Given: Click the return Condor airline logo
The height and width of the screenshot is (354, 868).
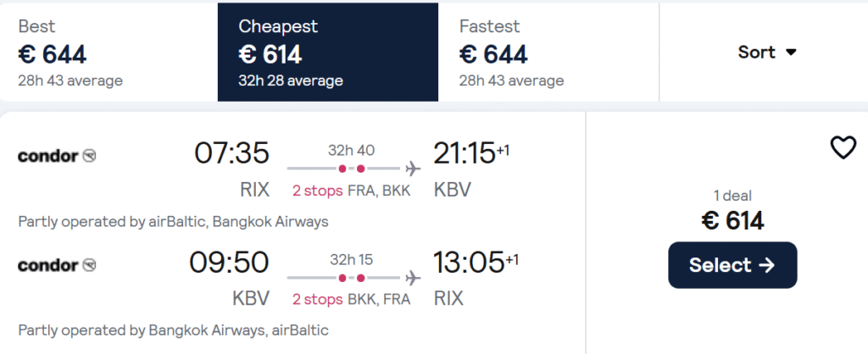Looking at the screenshot, I should coord(57,265).
